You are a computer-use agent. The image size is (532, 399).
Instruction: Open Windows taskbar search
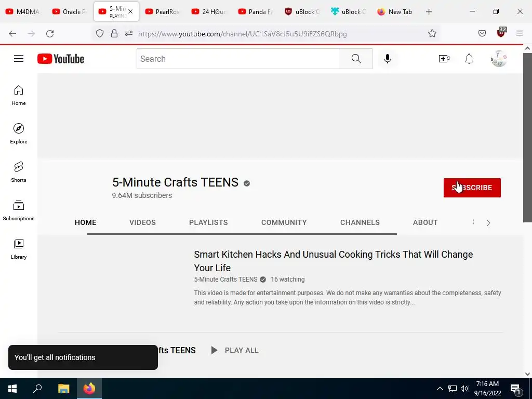pyautogui.click(x=37, y=389)
